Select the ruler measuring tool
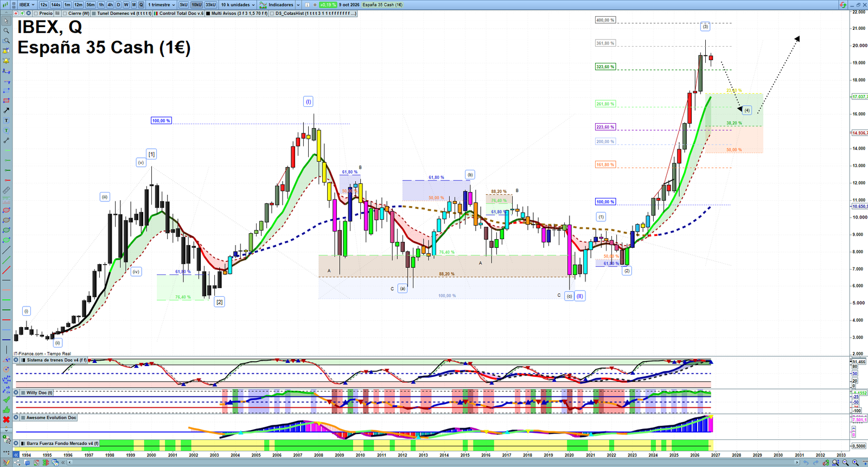 click(7, 190)
